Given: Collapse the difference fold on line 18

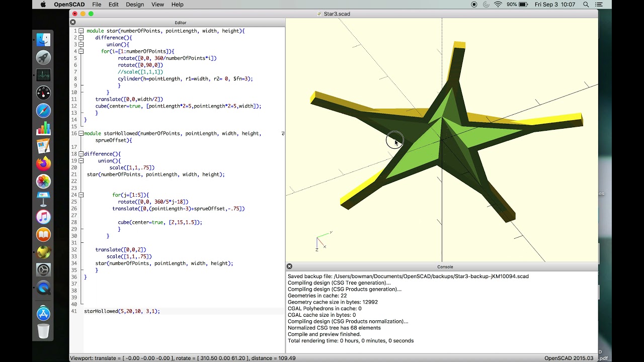Looking at the screenshot, I should click(81, 154).
